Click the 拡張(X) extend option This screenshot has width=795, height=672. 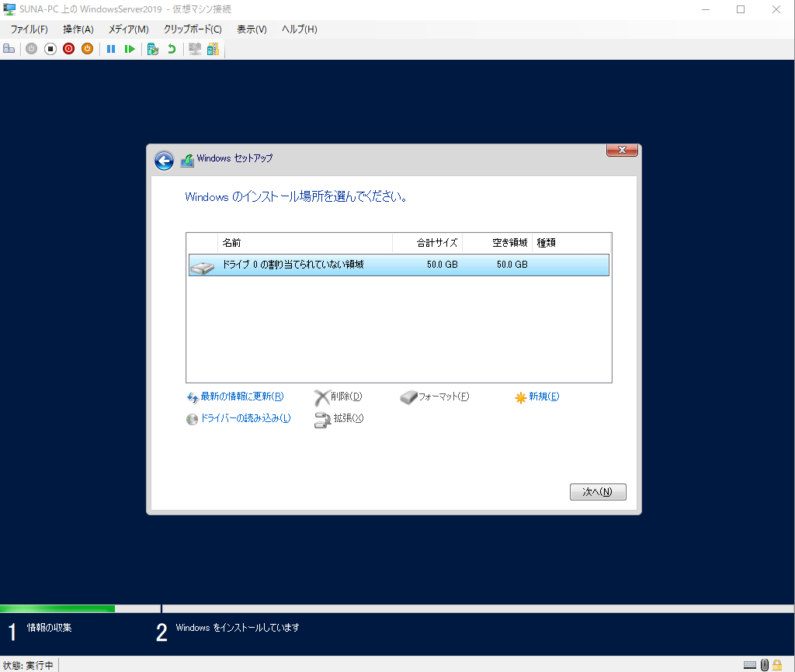pos(339,419)
